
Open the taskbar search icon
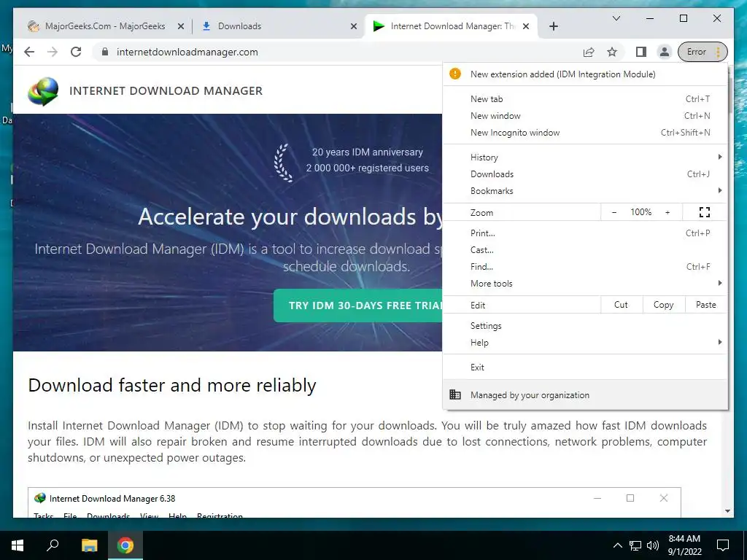click(x=53, y=545)
